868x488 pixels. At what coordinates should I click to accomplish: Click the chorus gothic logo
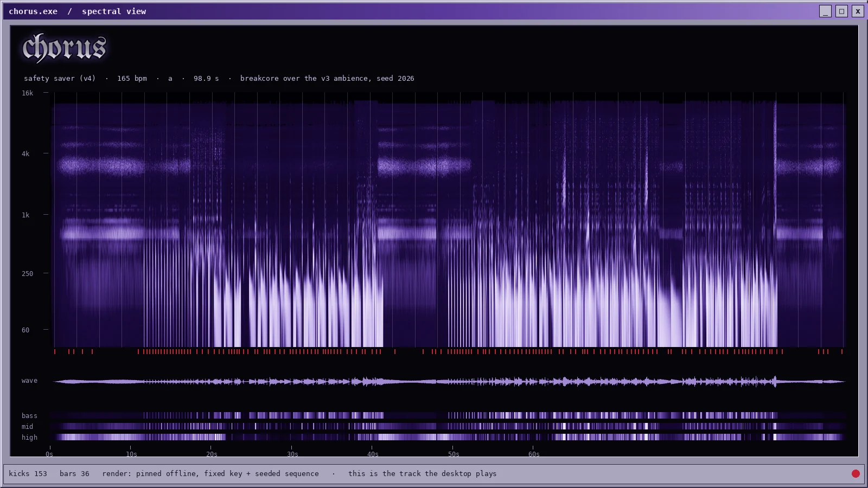64,48
